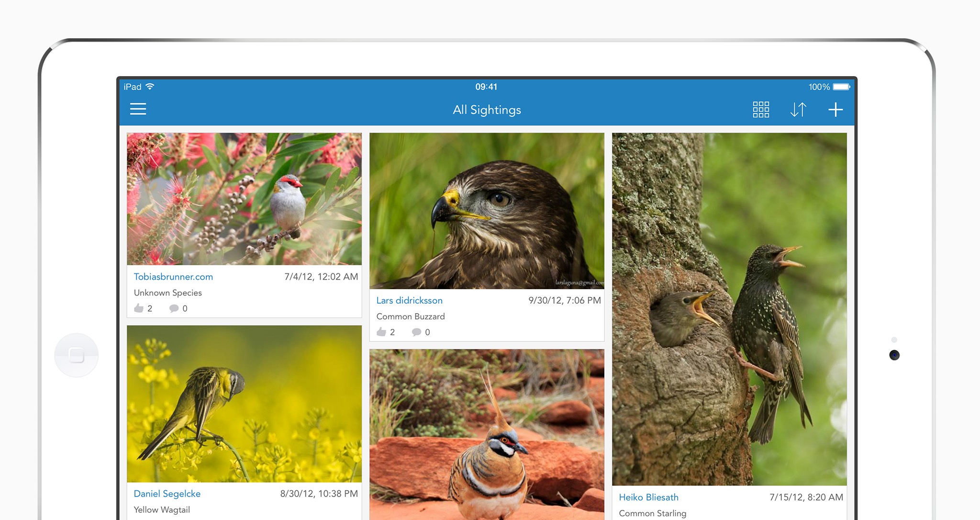Open Lars didricksson user profile
Screen dimensions: 980x520
click(409, 300)
